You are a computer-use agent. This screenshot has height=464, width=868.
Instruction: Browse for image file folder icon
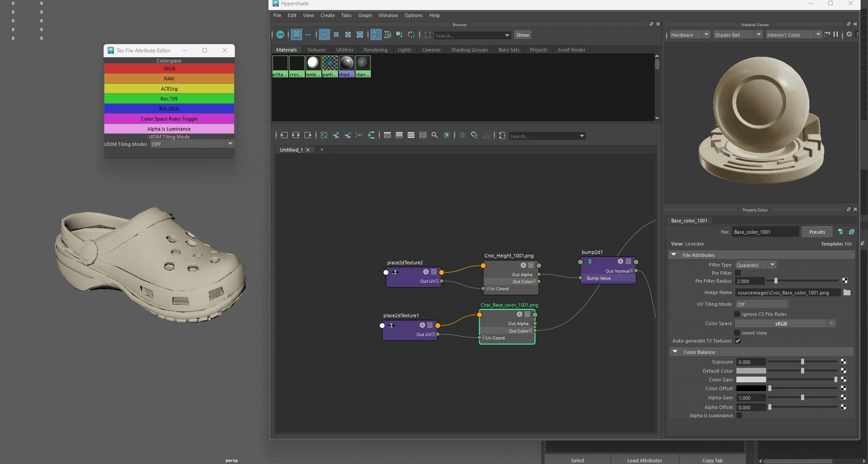click(847, 293)
